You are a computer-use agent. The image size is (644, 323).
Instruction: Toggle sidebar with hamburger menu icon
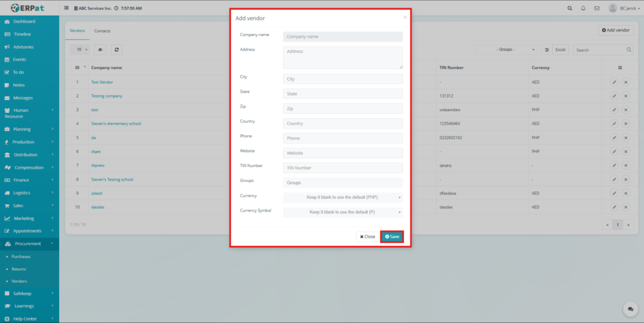click(66, 8)
